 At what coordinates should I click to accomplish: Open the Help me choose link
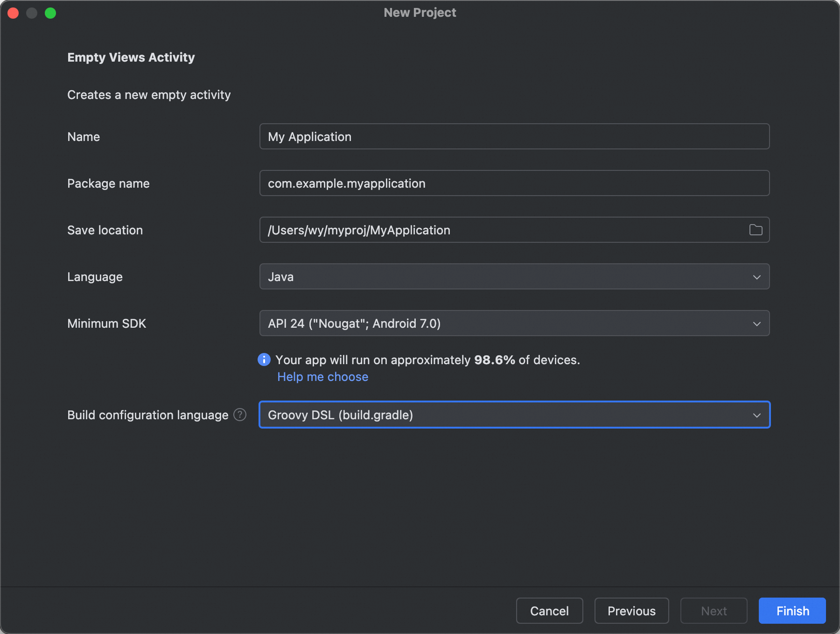click(x=322, y=377)
